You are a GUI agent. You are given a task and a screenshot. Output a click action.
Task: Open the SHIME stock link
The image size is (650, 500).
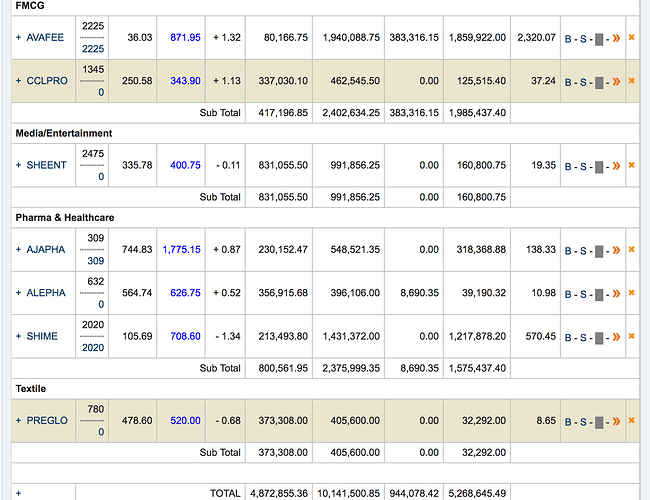coord(42,336)
